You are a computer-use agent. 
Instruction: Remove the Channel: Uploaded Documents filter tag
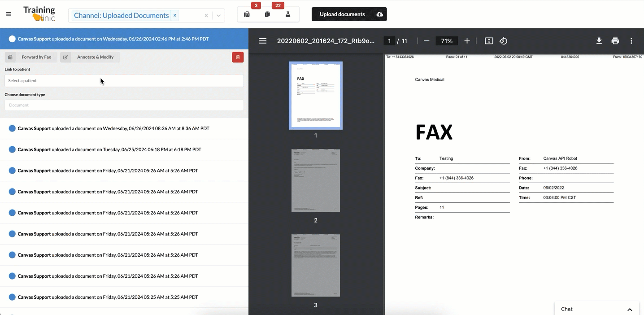coord(174,15)
